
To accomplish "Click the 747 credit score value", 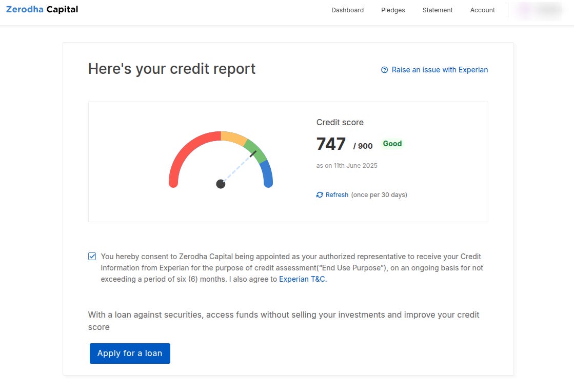I will pyautogui.click(x=331, y=144).
